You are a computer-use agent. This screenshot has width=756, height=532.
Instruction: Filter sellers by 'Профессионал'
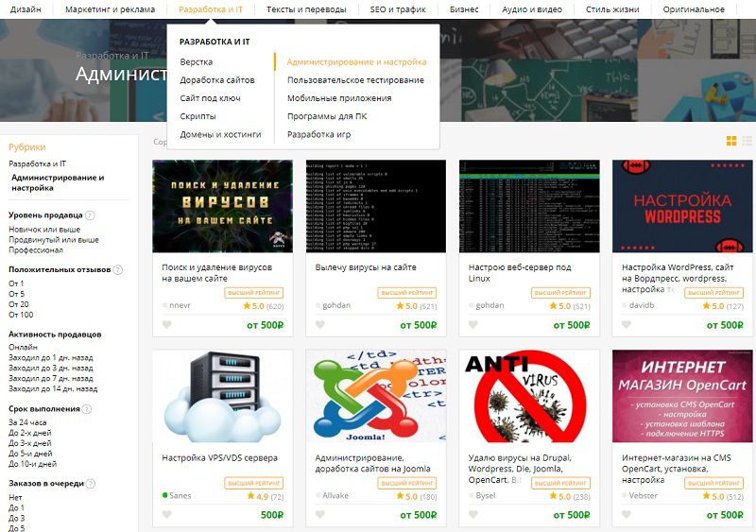(x=36, y=249)
